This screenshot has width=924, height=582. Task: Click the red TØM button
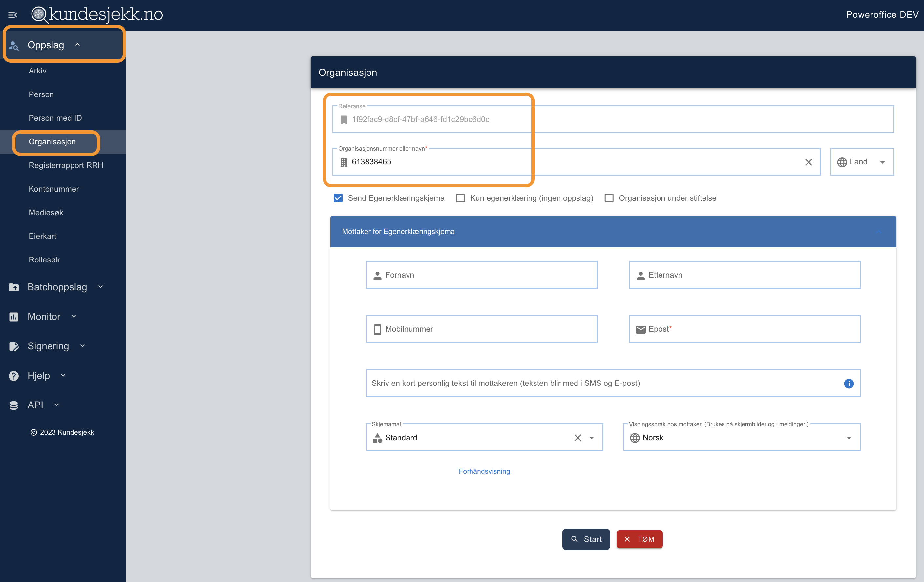639,539
